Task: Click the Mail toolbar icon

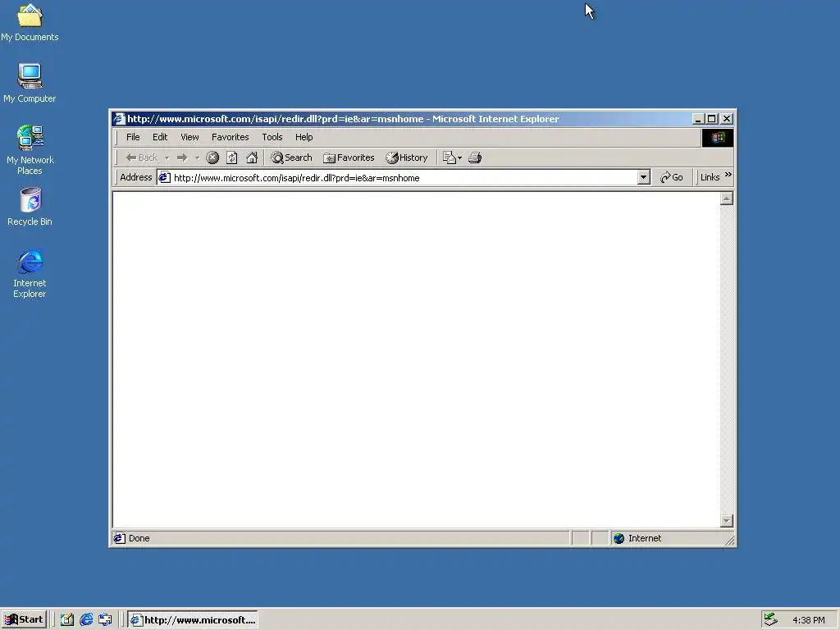Action: [452, 157]
